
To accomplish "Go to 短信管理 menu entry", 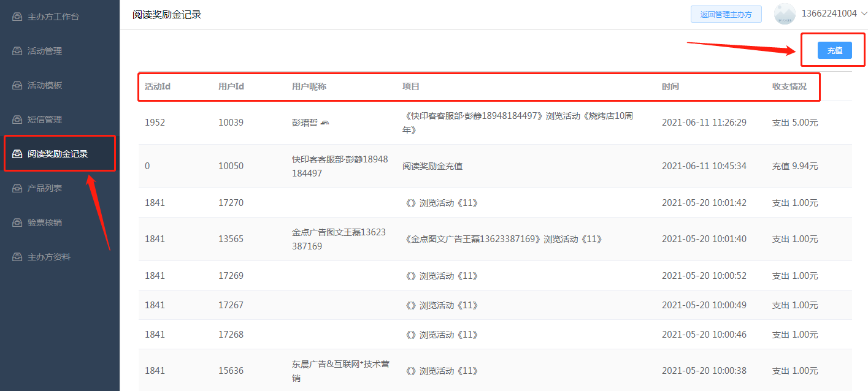I will pos(45,120).
